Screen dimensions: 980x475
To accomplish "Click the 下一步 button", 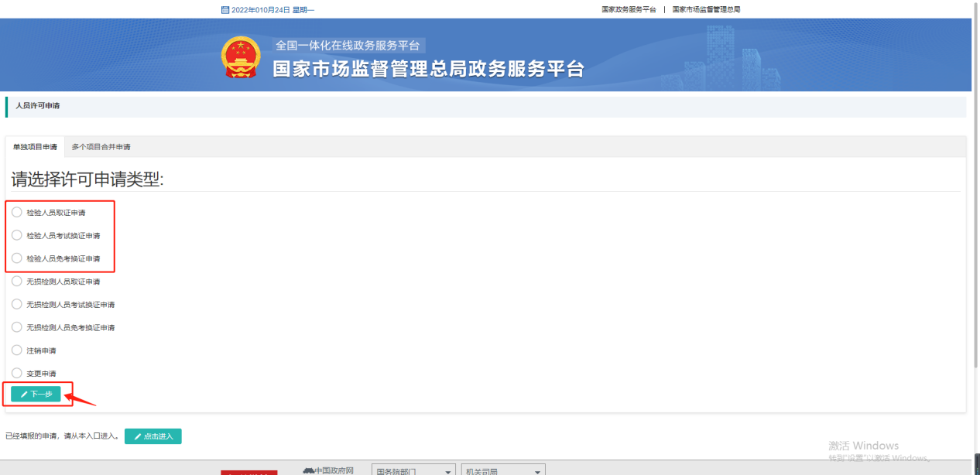I will [x=36, y=395].
